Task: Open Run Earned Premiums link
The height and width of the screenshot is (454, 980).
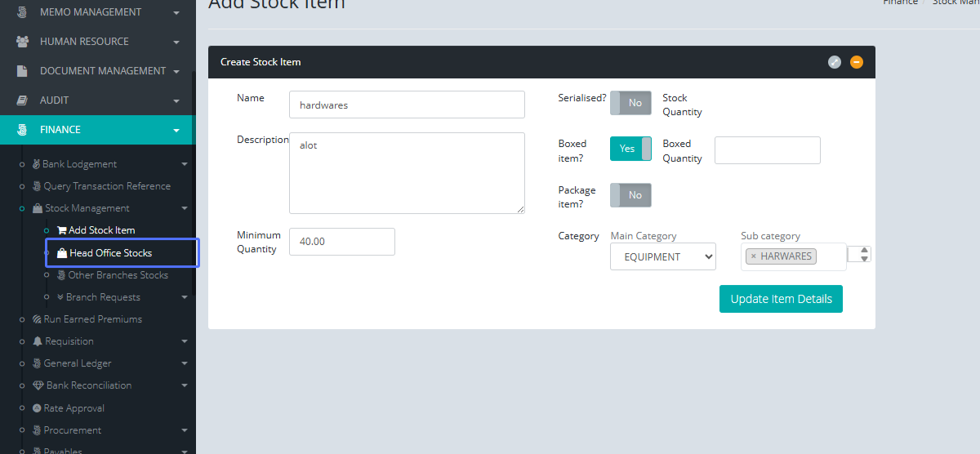Action: (x=92, y=319)
